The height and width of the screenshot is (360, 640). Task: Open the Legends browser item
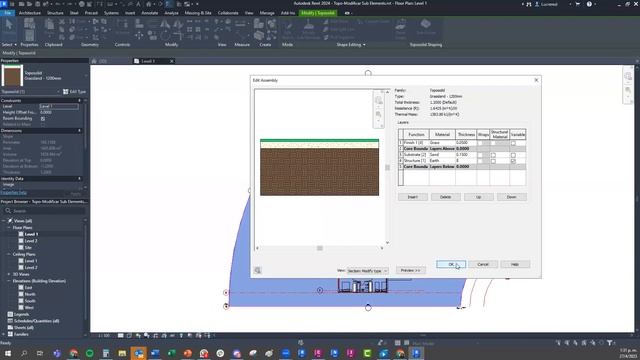point(21,314)
